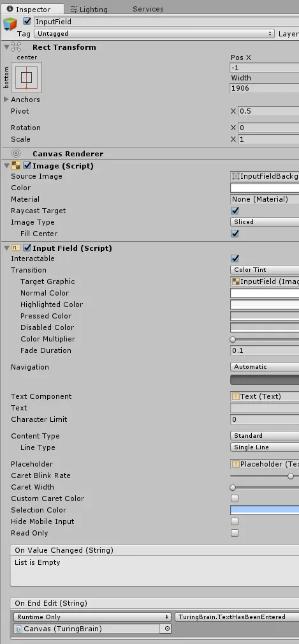Image resolution: width=299 pixels, height=644 pixels.
Task: Click the On Value Changed (String) header
Action: tap(155, 550)
